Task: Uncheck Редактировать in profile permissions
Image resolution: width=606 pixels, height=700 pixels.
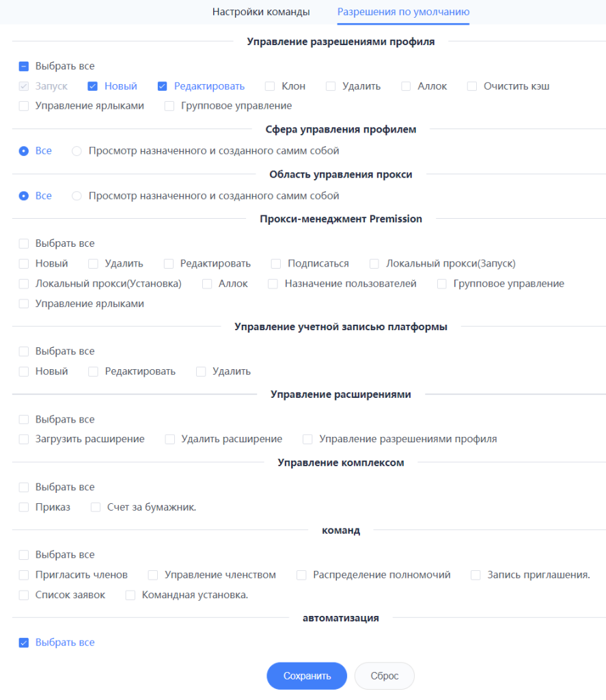Action: point(162,86)
